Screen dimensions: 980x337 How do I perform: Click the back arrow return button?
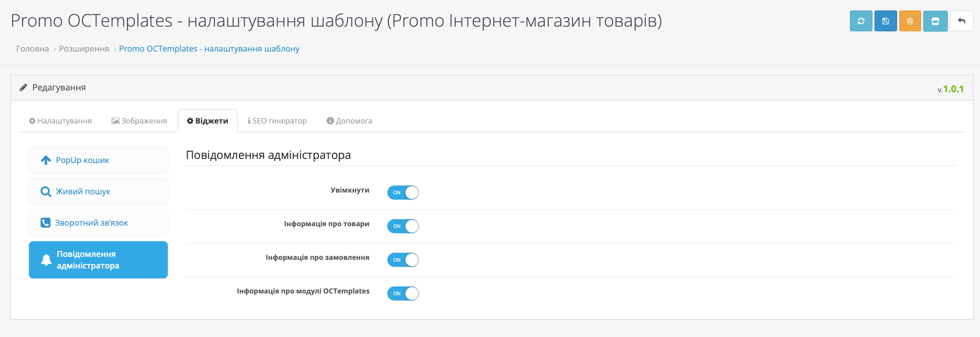pyautogui.click(x=961, y=21)
